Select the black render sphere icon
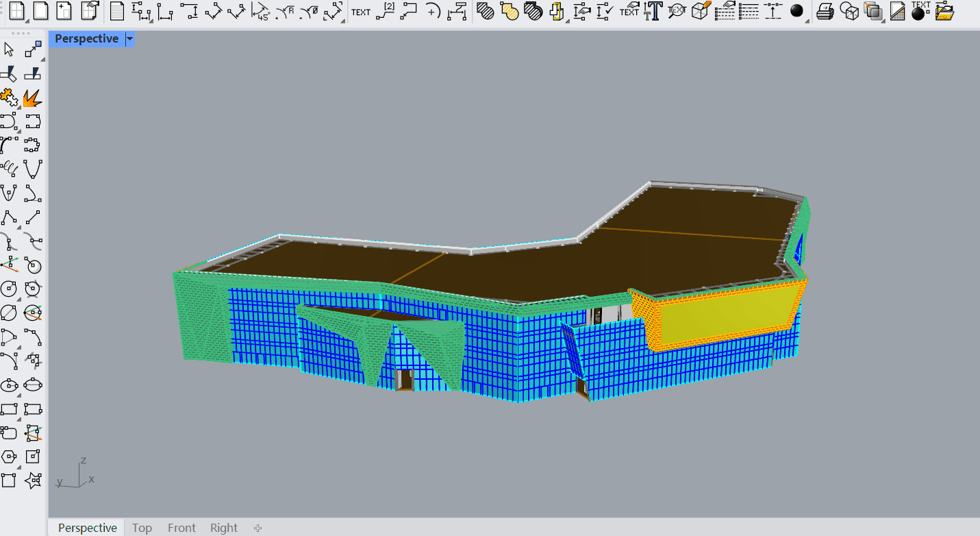The height and width of the screenshot is (536, 980). [x=796, y=11]
